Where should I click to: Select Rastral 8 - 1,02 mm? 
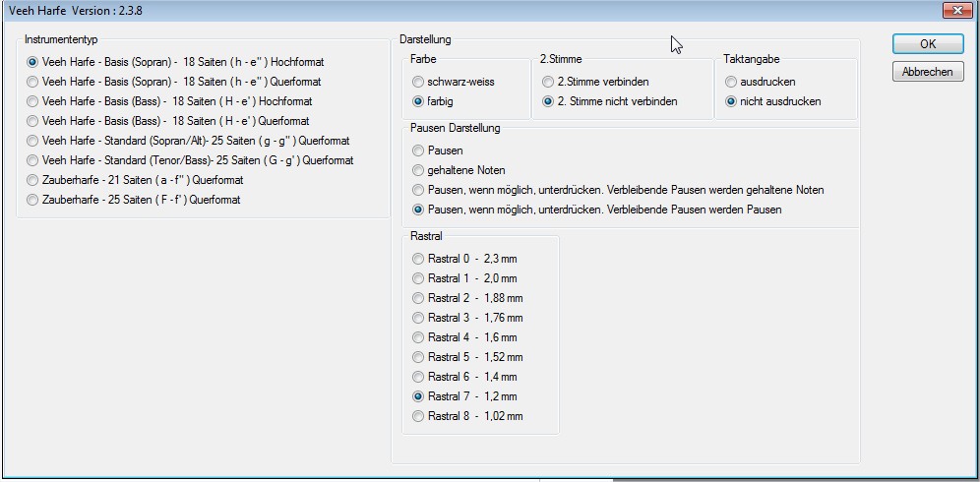pyautogui.click(x=419, y=416)
